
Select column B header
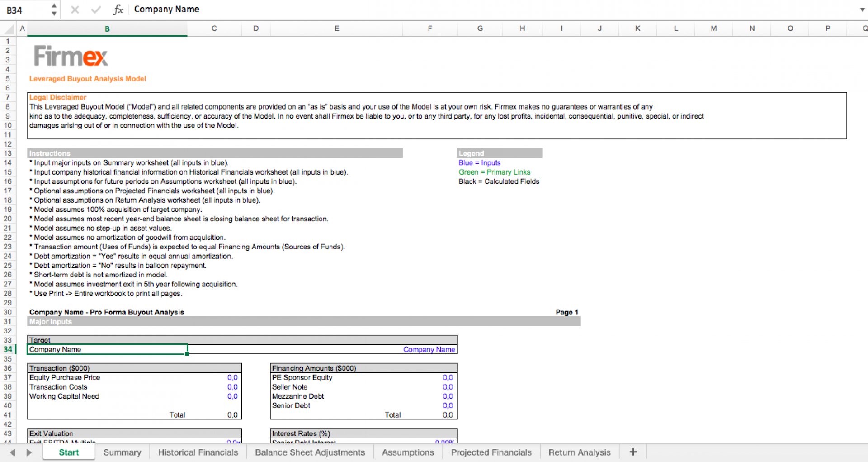click(x=107, y=29)
